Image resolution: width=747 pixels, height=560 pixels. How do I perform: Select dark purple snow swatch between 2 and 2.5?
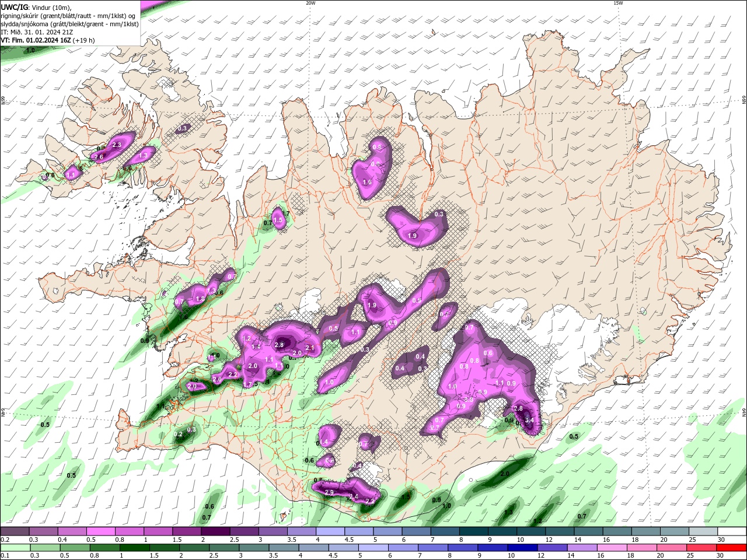215,531
